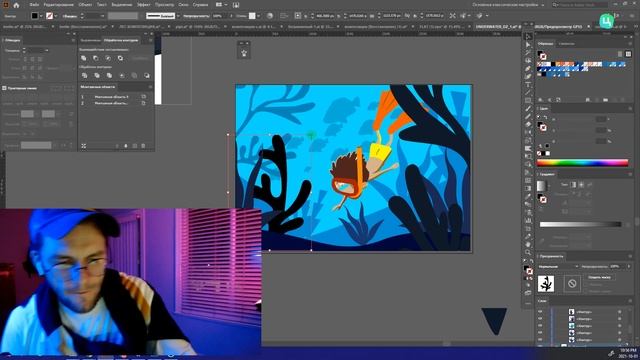This screenshot has height=360, width=640.
Task: Switch to Выравнивание panel tab
Action: (90, 40)
